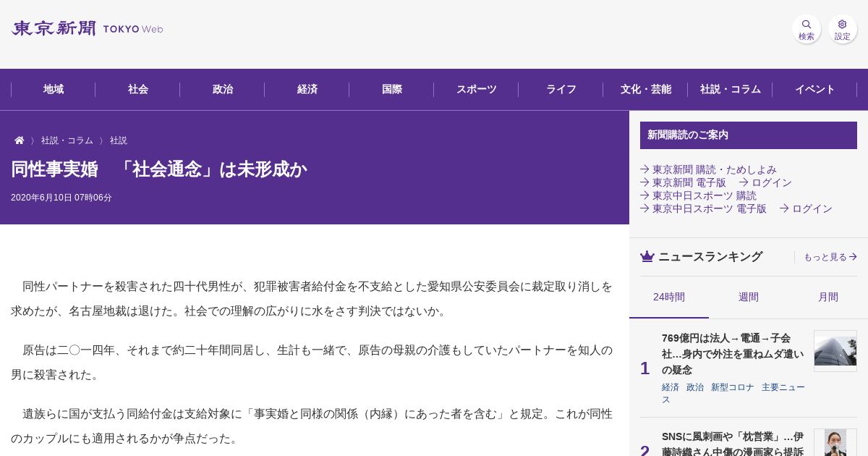The image size is (868, 456).
Task: Open 東京中日スポーツ 購読 link
Action: tap(698, 195)
